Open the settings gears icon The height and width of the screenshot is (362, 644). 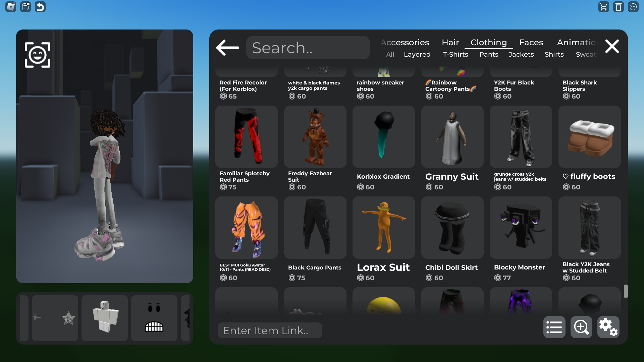tap(608, 327)
